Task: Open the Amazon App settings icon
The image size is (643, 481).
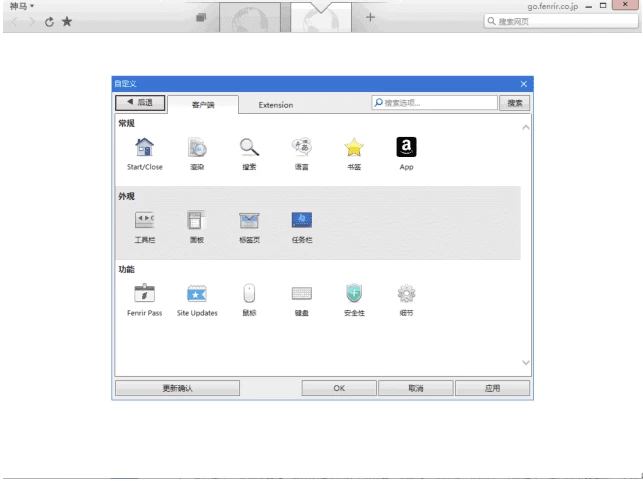Action: [x=406, y=148]
